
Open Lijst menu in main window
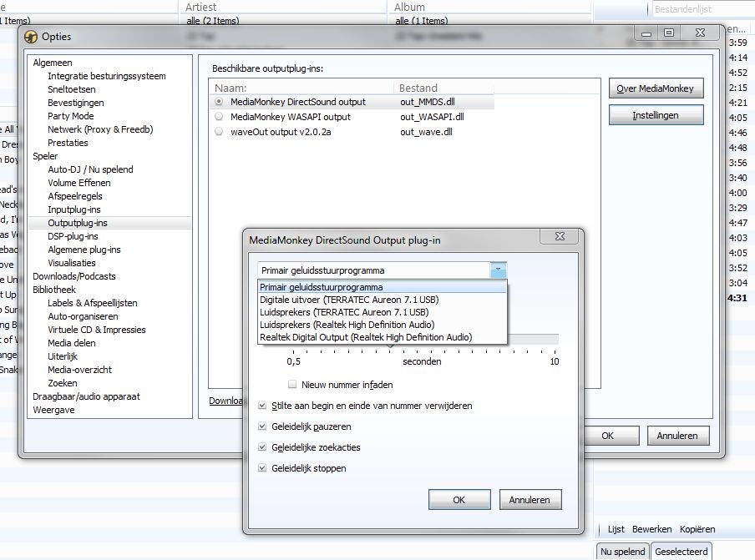[x=616, y=529]
